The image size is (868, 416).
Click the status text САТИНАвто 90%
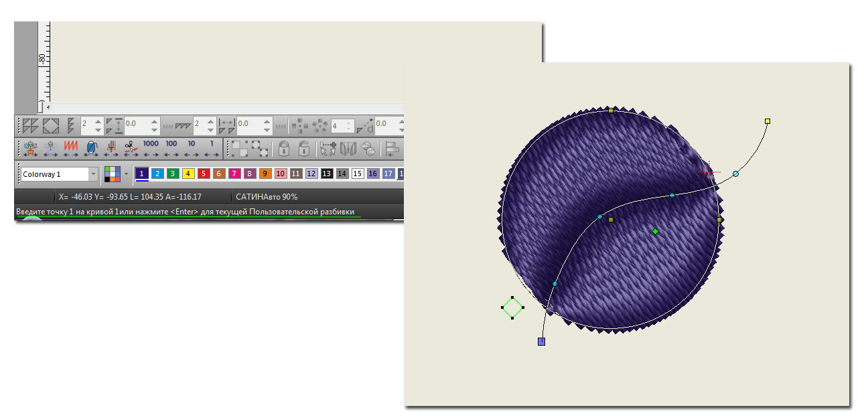tap(267, 197)
